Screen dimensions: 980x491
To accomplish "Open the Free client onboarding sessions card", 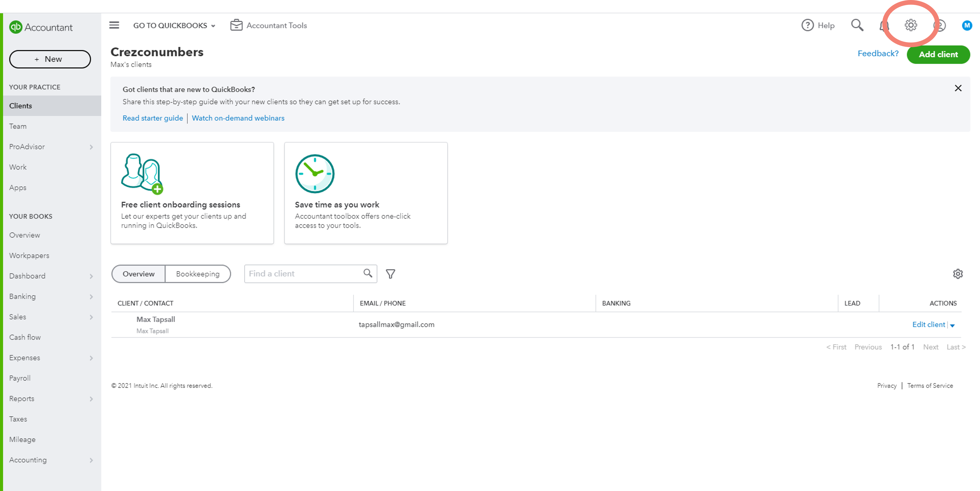I will click(x=192, y=193).
